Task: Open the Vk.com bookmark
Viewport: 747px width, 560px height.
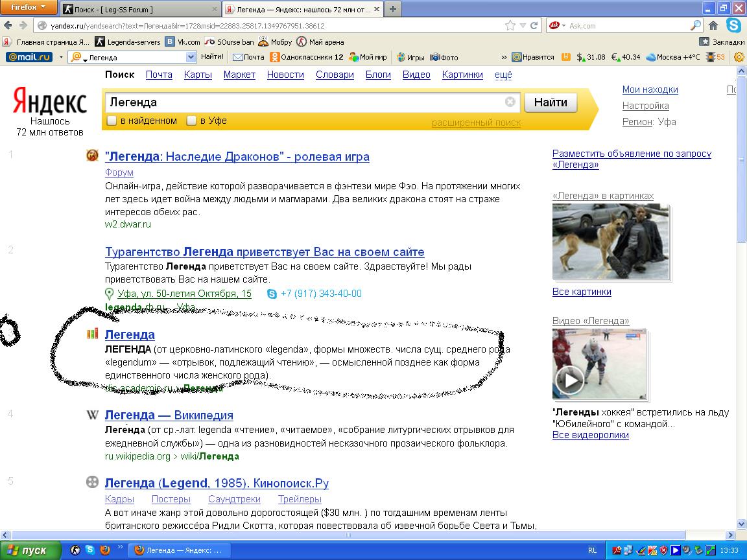Action: click(x=182, y=42)
